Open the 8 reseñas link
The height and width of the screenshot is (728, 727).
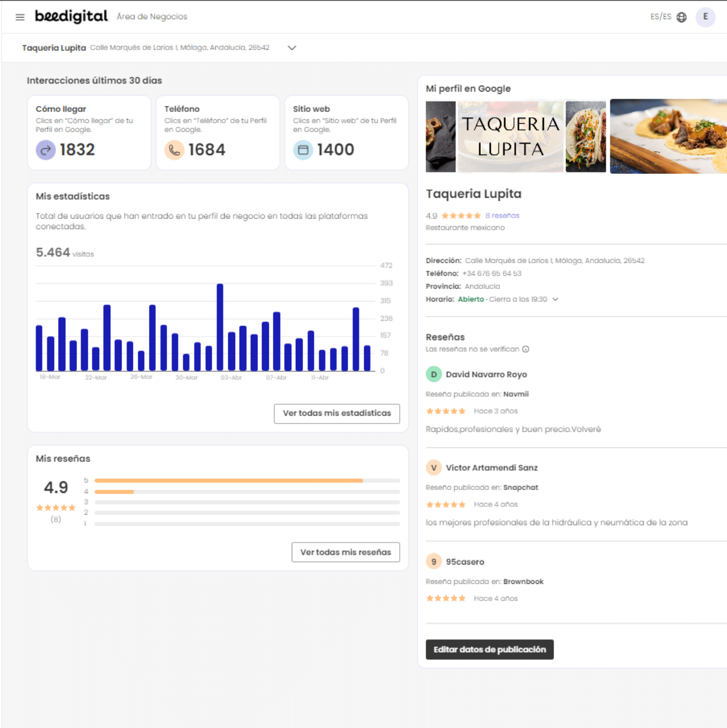(502, 216)
